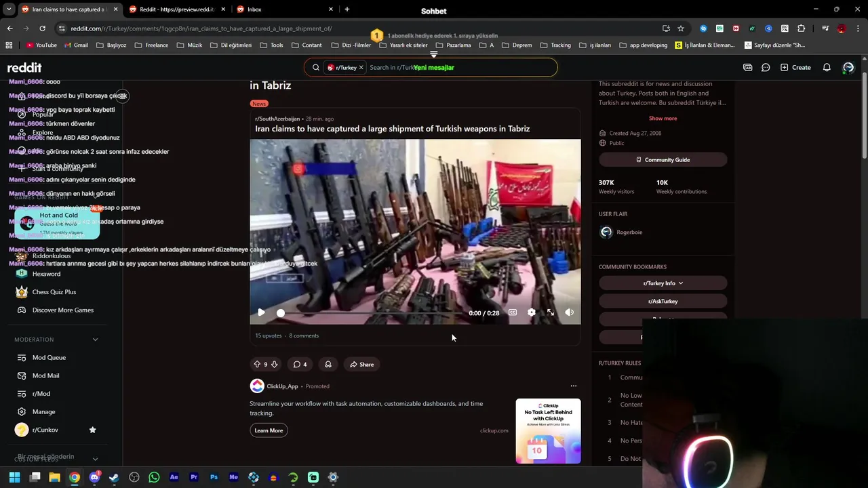
Task: Open video player settings gear
Action: tap(532, 312)
